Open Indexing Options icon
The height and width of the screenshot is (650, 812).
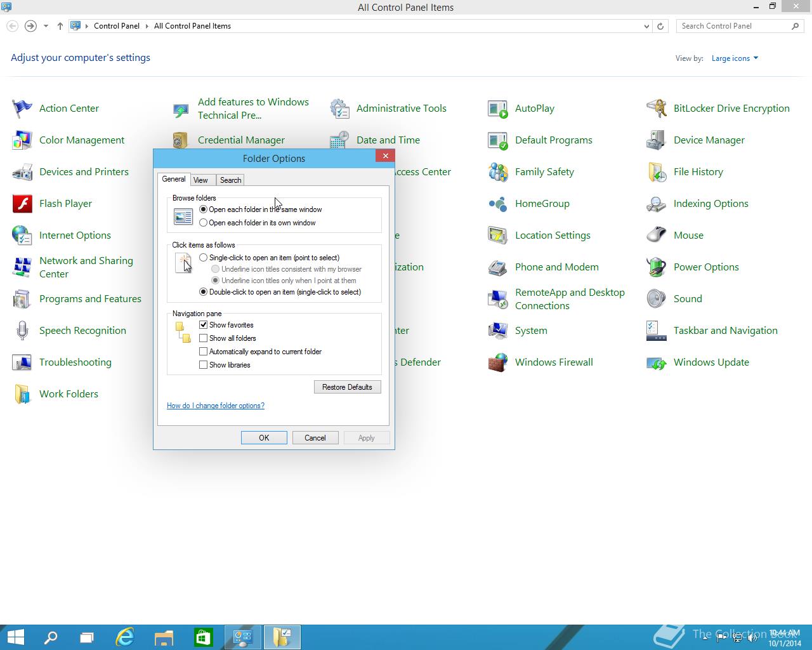coord(657,204)
